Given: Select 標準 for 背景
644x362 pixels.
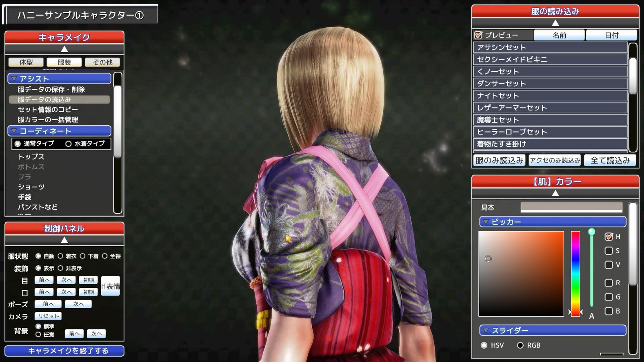Looking at the screenshot, I should (x=38, y=327).
